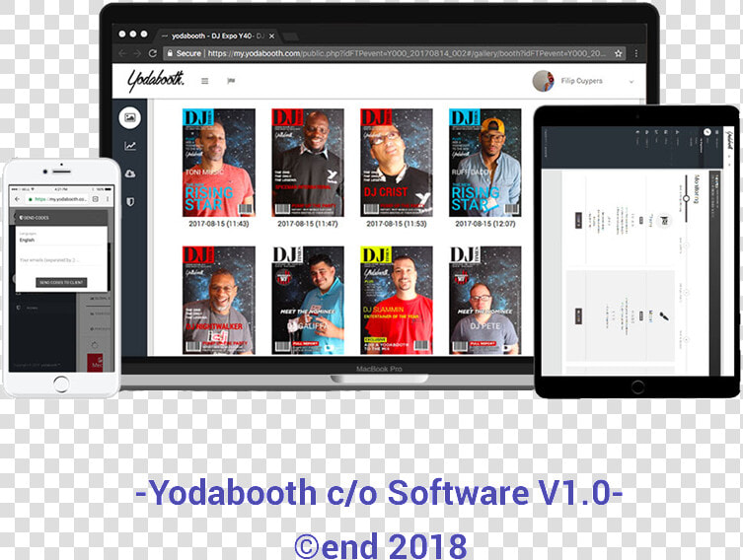Select the yodabooth - DJ Expo Y40 tab
The width and height of the screenshot is (743, 560).
216,35
